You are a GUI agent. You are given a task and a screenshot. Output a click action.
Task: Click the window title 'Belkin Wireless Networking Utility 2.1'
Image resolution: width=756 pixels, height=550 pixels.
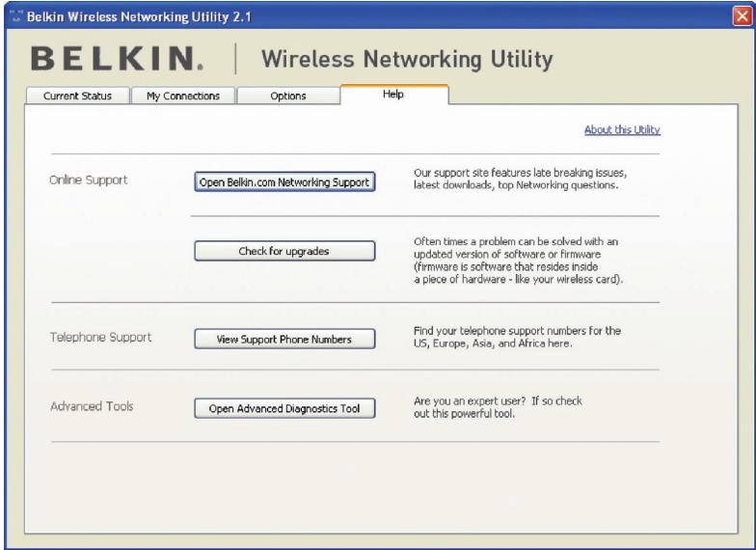pos(139,17)
